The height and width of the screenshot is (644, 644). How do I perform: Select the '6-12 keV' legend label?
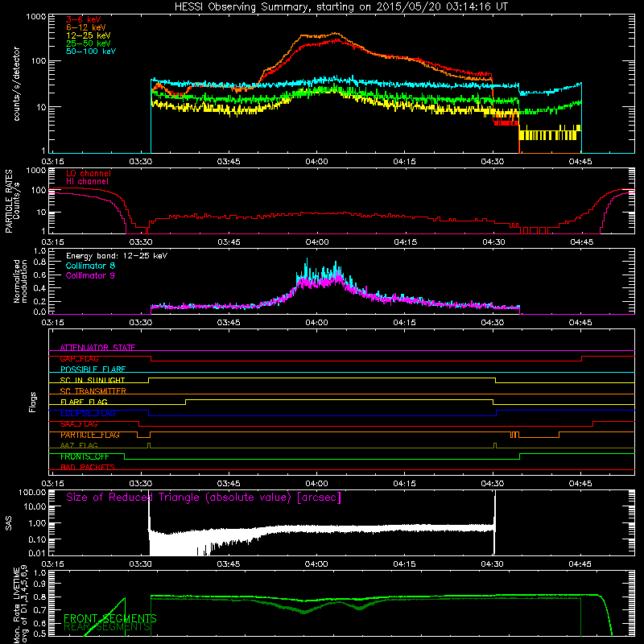pos(86,27)
